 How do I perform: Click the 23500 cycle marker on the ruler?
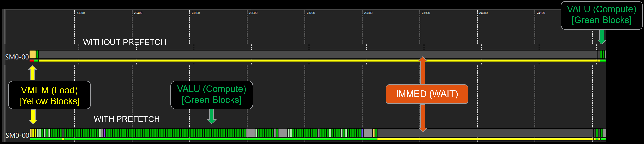pyautogui.click(x=195, y=13)
